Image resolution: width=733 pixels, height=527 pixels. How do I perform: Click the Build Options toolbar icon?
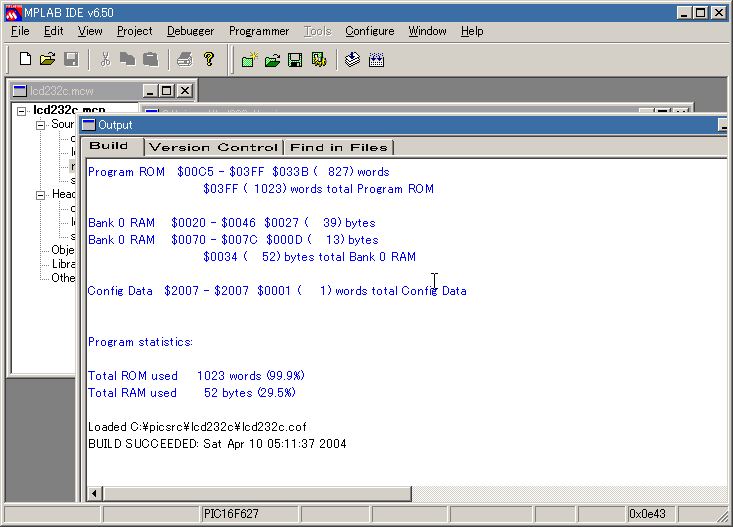click(319, 60)
